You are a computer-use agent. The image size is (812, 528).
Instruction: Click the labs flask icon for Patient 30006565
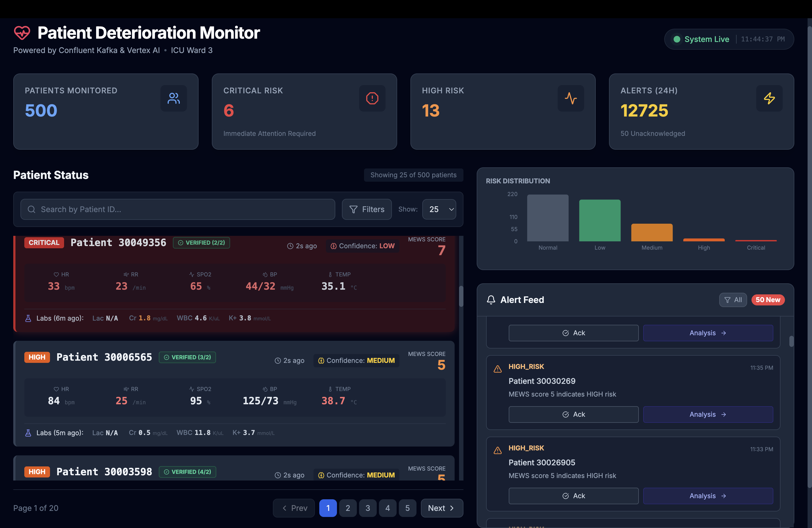coord(28,433)
